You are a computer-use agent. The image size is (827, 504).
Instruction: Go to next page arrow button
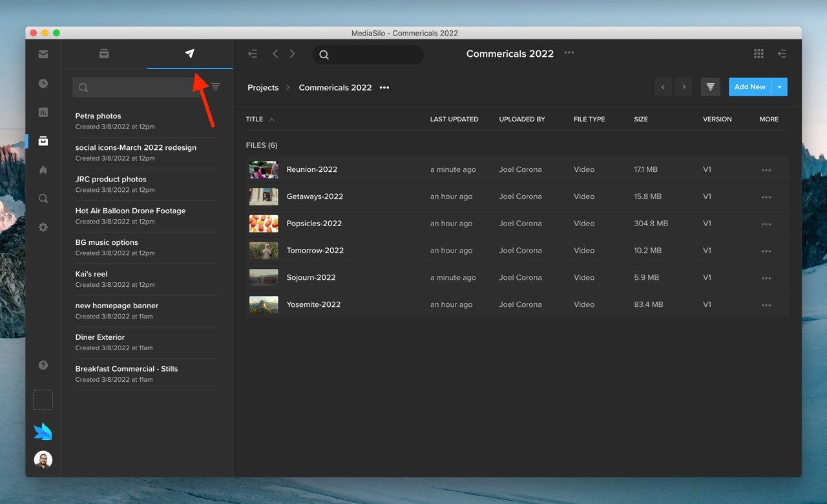684,87
